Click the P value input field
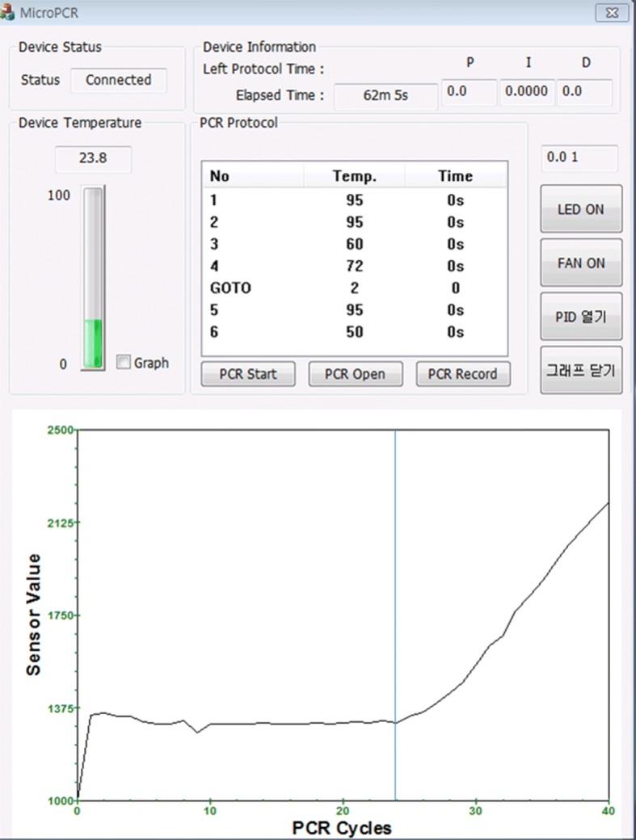 (469, 92)
